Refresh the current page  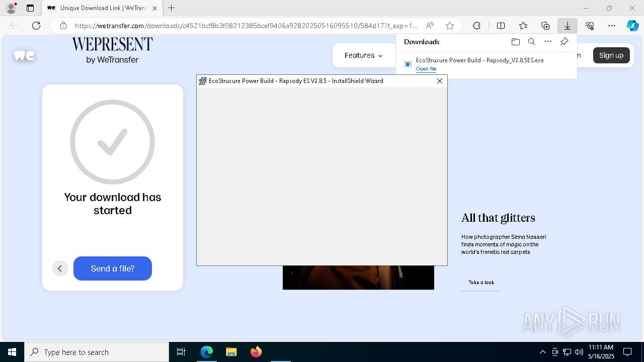pos(36,26)
